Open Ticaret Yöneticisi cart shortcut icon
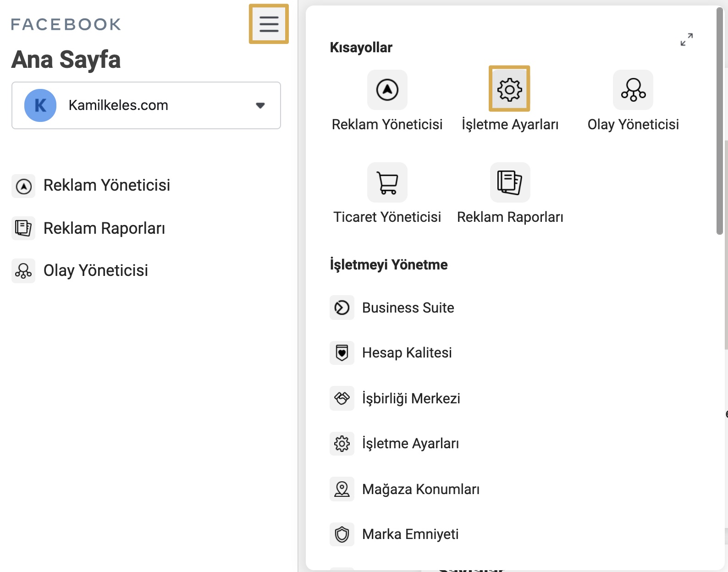 [387, 182]
